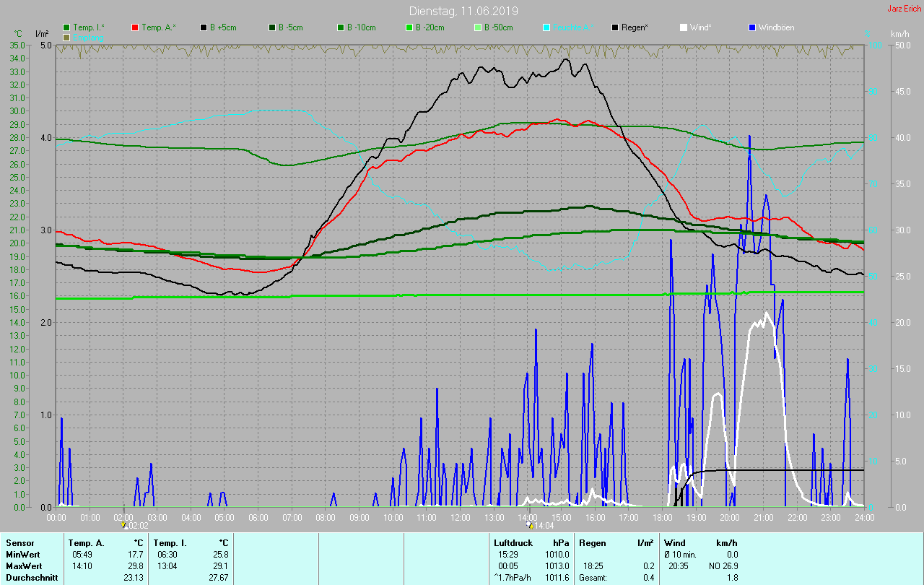Click the Sensor header in statistics table
924x585 pixels.
click(x=19, y=542)
